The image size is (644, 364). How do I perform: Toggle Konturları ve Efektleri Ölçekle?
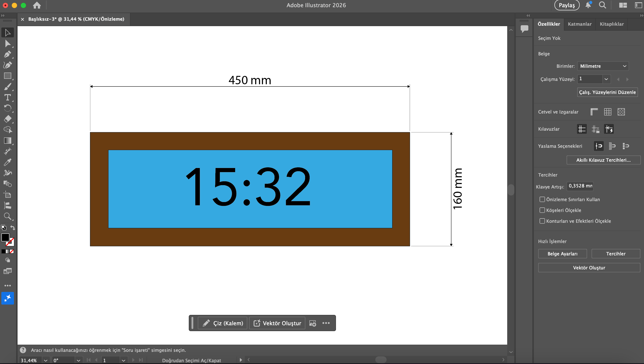[542, 221]
